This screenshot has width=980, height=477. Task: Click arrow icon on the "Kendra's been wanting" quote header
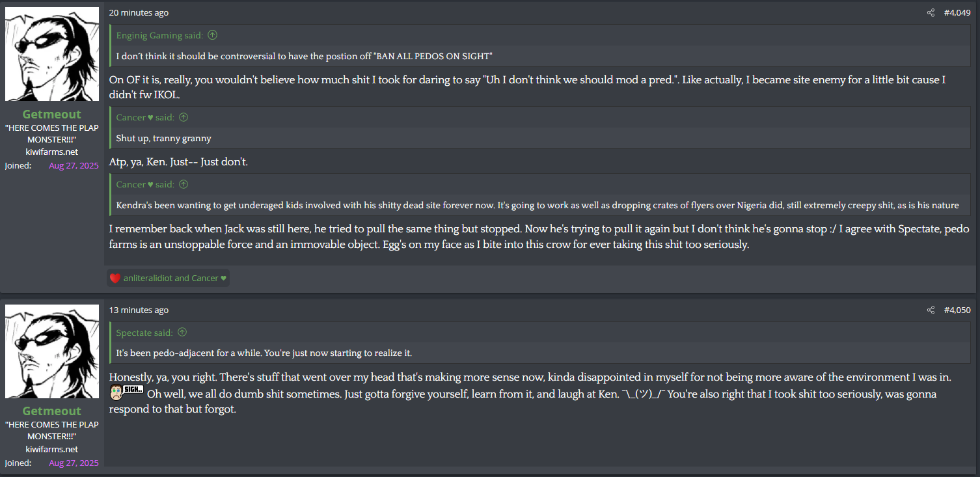pyautogui.click(x=184, y=184)
